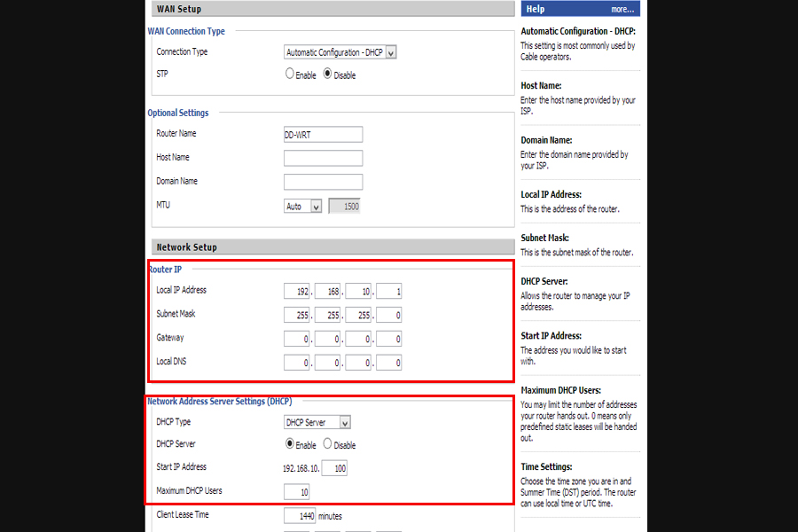Image resolution: width=798 pixels, height=532 pixels.
Task: Click Local DNS first octet field
Action: point(297,363)
